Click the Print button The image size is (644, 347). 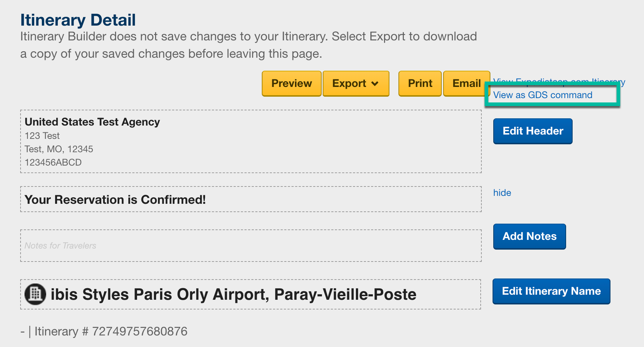pyautogui.click(x=420, y=83)
